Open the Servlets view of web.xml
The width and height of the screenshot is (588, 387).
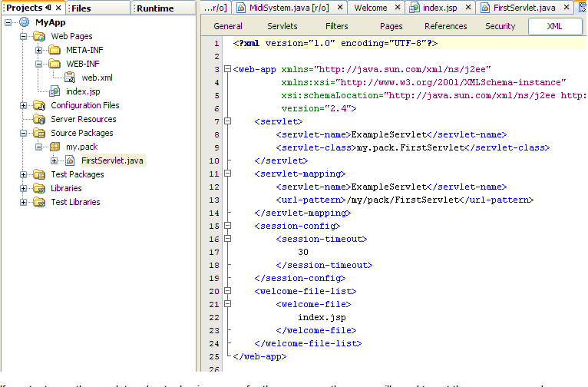coord(282,26)
